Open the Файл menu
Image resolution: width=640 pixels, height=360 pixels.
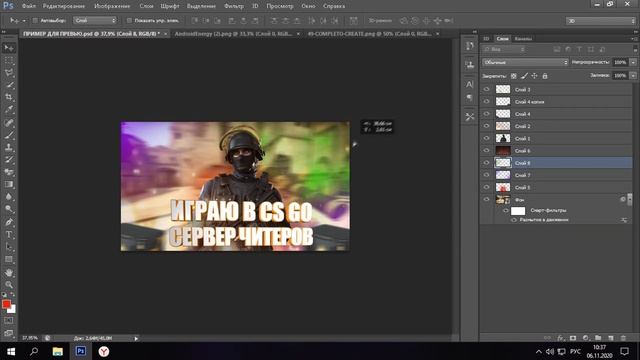click(x=29, y=6)
